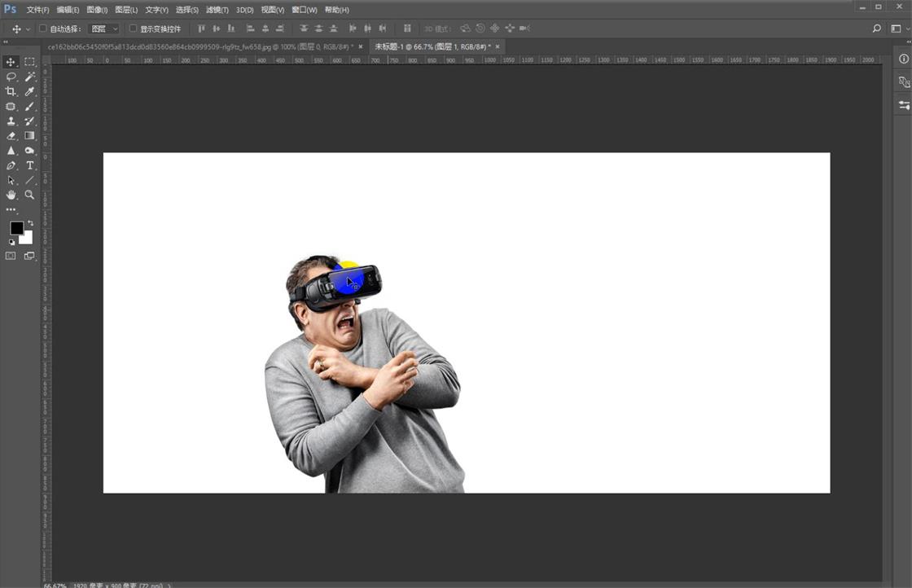The image size is (912, 588).
Task: Activate the Horizontal Type tool
Action: tap(29, 165)
